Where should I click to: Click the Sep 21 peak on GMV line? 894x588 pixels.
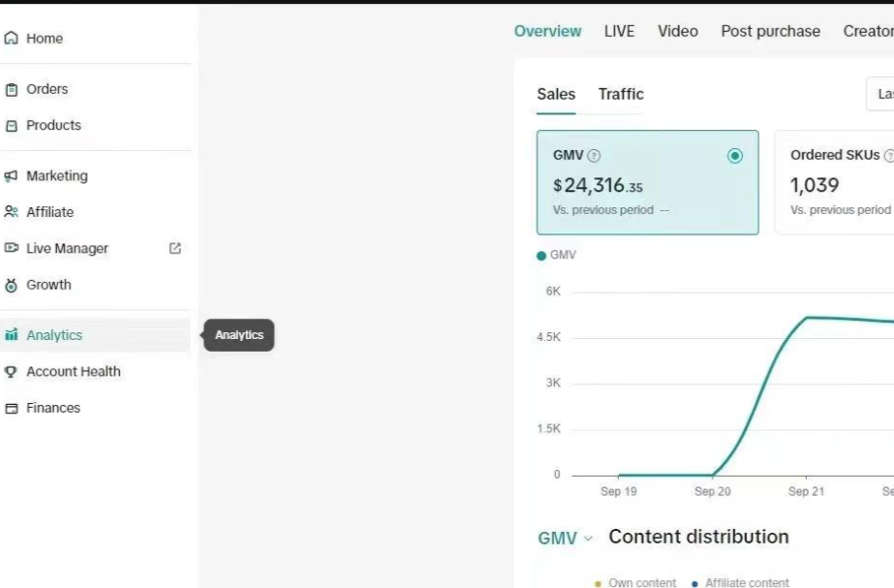tap(807, 318)
